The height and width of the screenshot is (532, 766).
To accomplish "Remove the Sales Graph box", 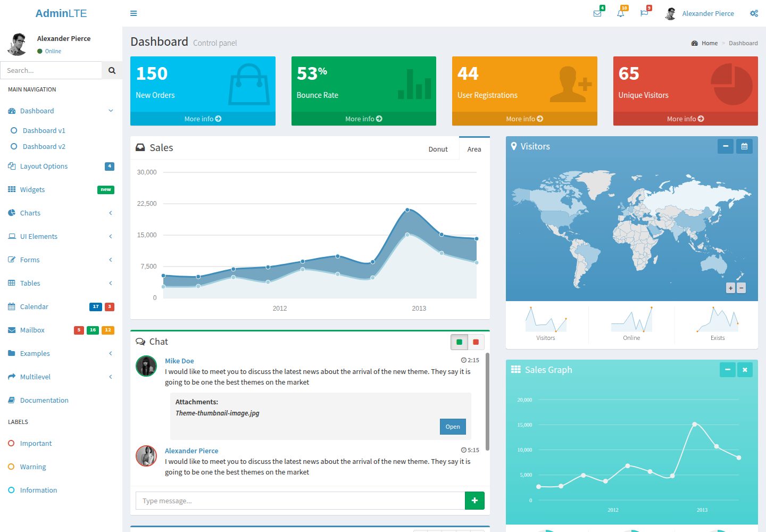I will 745,370.
